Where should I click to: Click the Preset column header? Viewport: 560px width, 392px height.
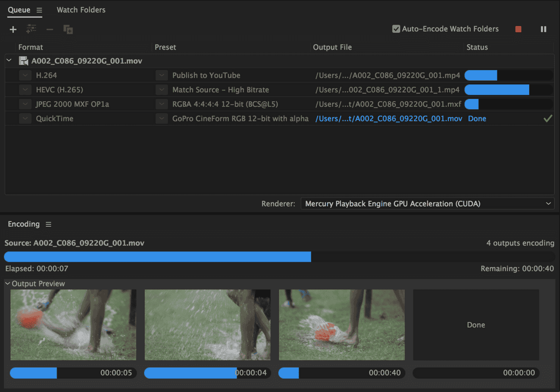pos(166,47)
